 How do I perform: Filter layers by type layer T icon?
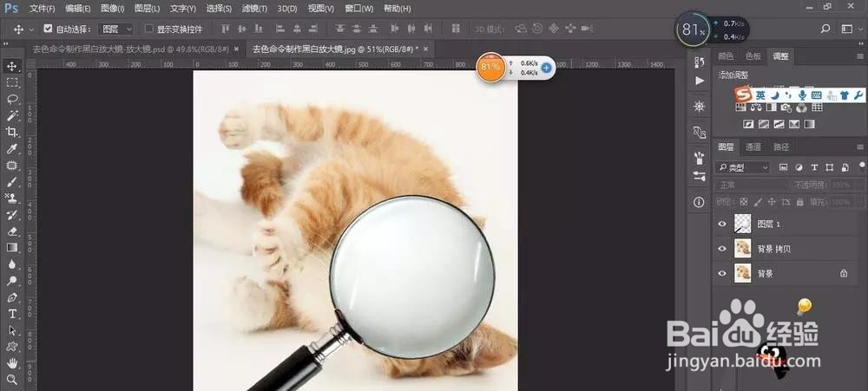tap(814, 167)
